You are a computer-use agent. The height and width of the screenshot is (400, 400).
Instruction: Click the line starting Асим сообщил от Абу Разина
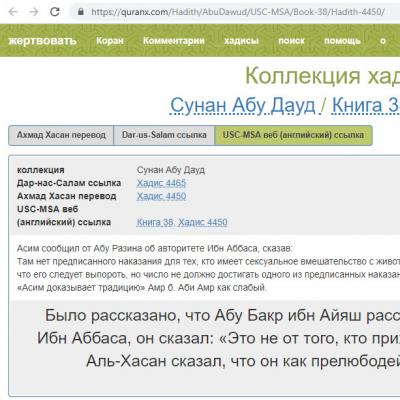[x=155, y=248]
